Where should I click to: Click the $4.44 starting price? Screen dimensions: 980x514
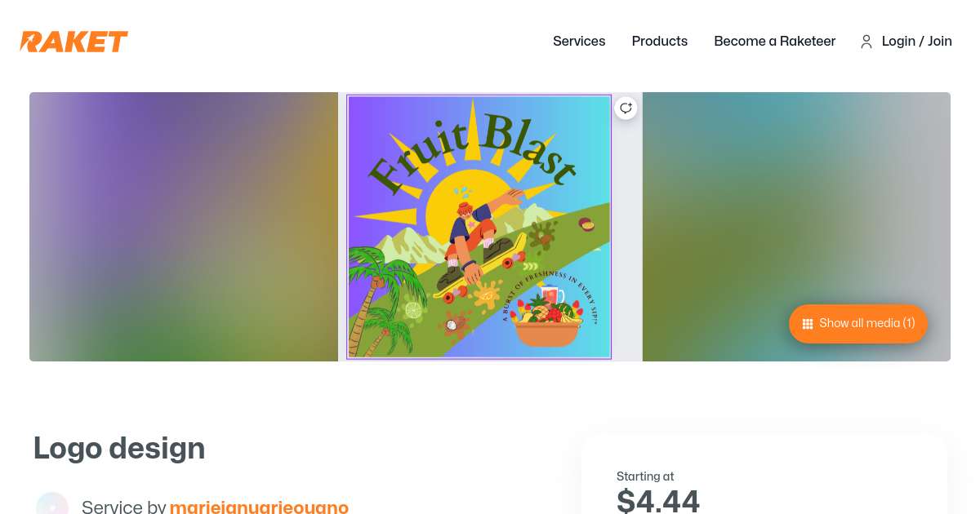658,500
